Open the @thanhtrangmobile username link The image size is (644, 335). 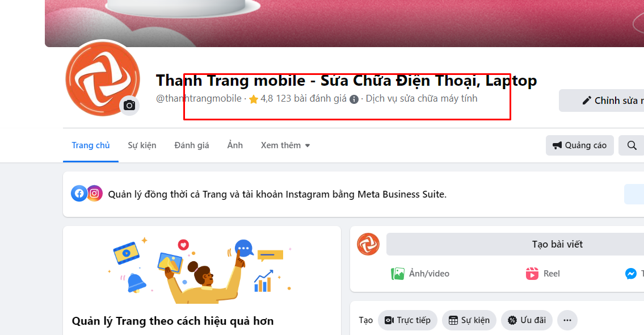tap(199, 99)
